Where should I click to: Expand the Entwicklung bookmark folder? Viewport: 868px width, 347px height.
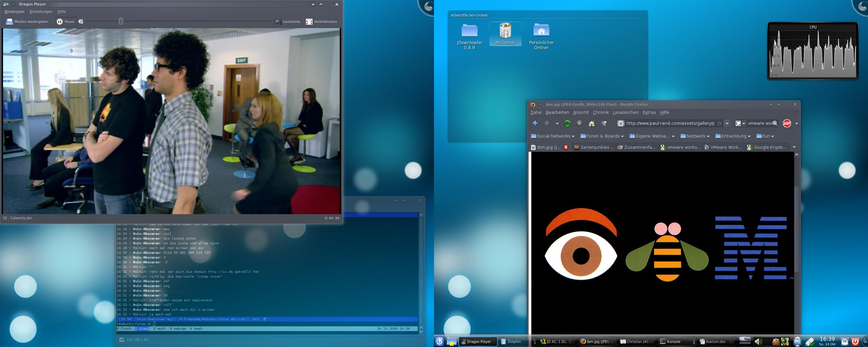(733, 136)
